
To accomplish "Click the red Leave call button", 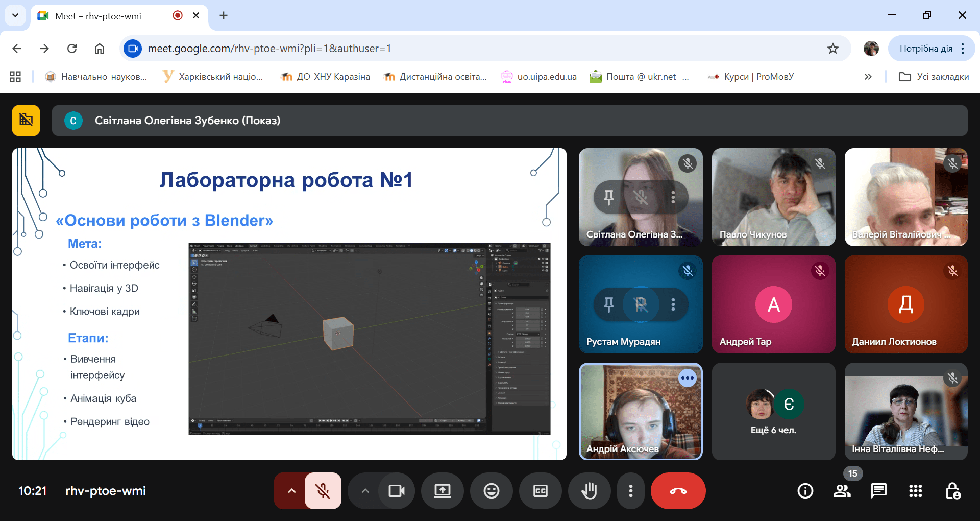I will [x=678, y=491].
